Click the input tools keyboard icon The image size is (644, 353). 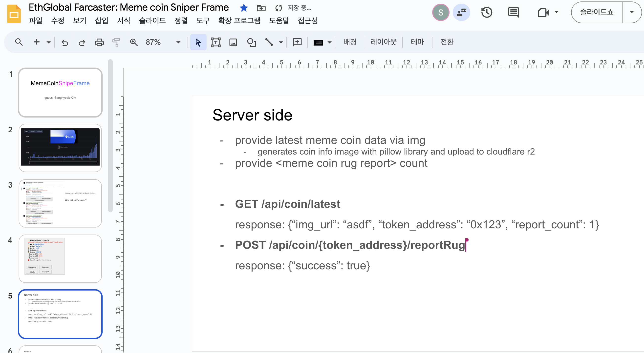[318, 43]
